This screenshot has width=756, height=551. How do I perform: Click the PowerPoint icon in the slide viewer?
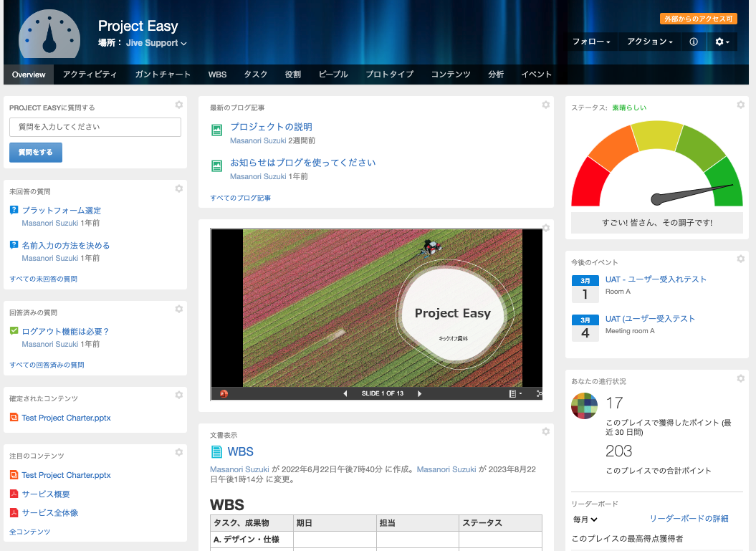click(224, 393)
